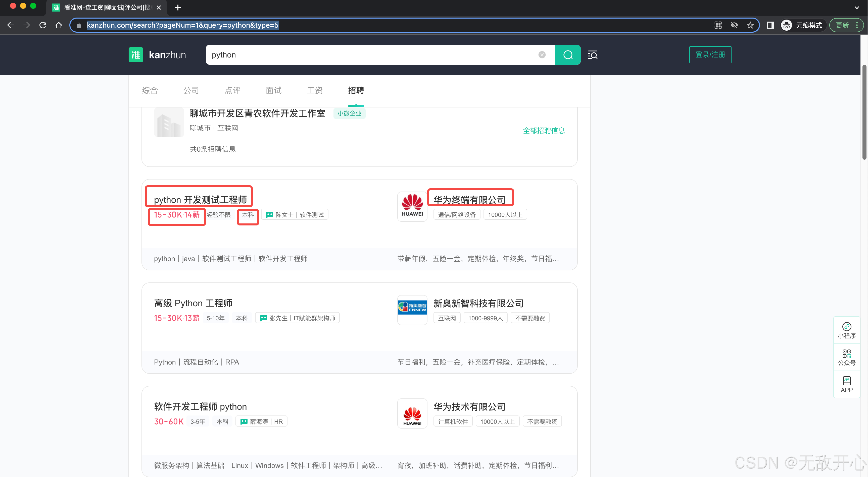Click the 登录/注册 button
868x477 pixels.
(710, 54)
